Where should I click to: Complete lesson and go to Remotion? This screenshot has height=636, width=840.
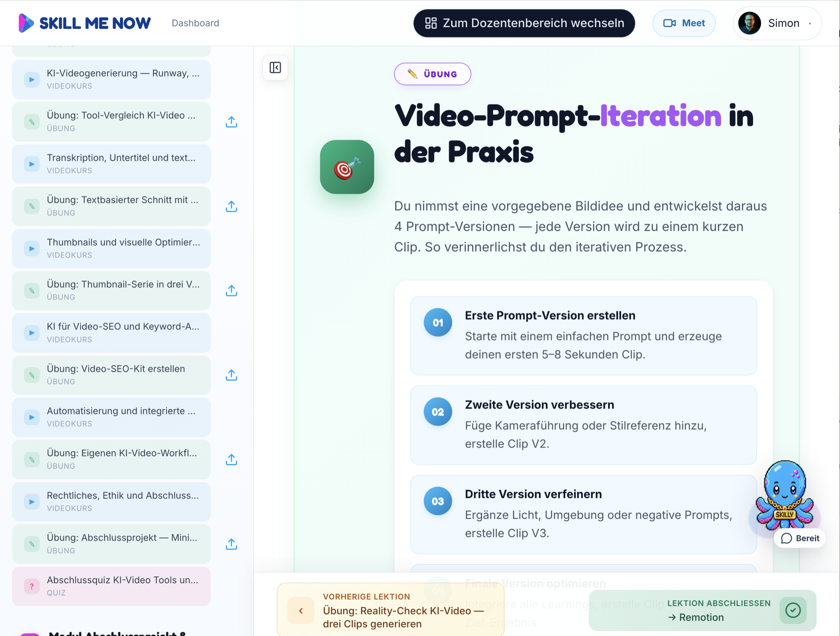coord(702,610)
